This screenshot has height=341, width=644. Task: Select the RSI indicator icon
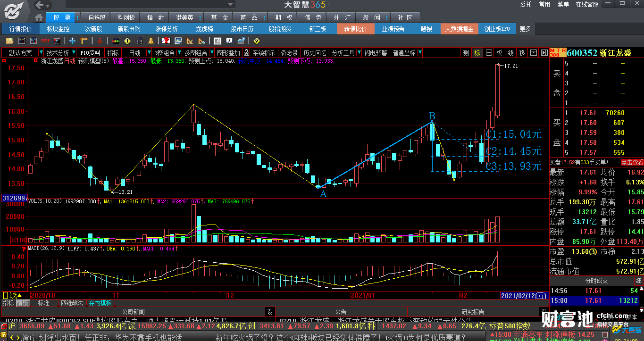pyautogui.click(x=45, y=41)
